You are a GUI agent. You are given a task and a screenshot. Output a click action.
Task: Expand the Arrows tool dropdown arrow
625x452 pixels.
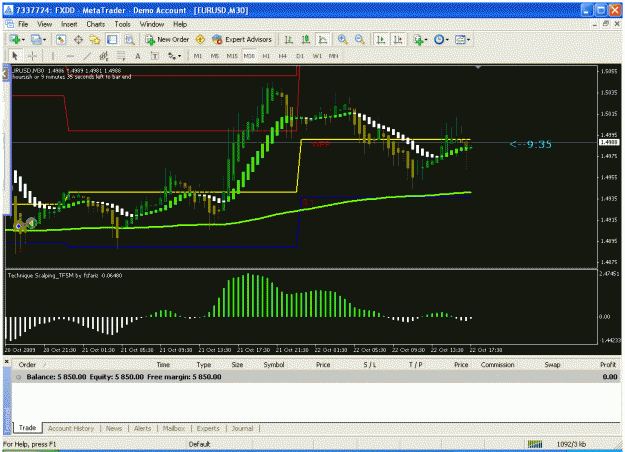[179, 56]
